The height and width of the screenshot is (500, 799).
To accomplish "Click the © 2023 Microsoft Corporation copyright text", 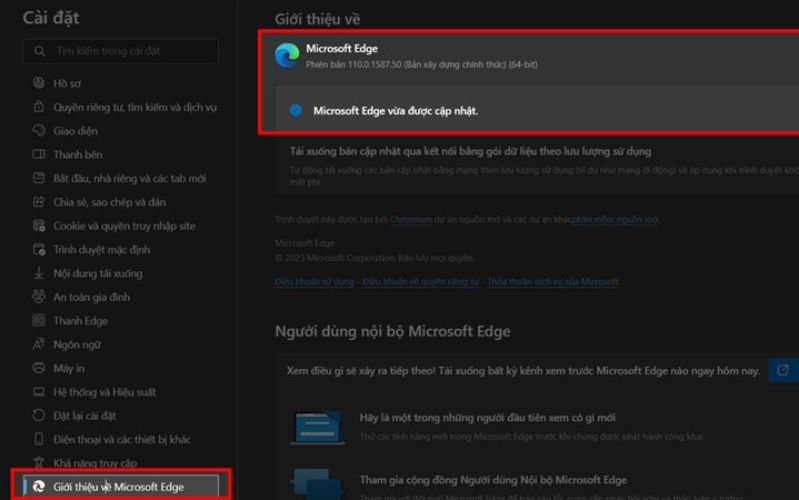I will (375, 258).
